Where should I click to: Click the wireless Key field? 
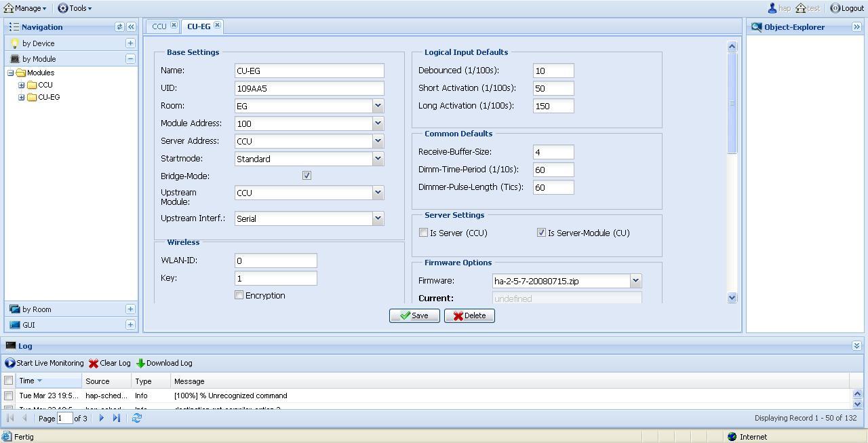point(276,278)
